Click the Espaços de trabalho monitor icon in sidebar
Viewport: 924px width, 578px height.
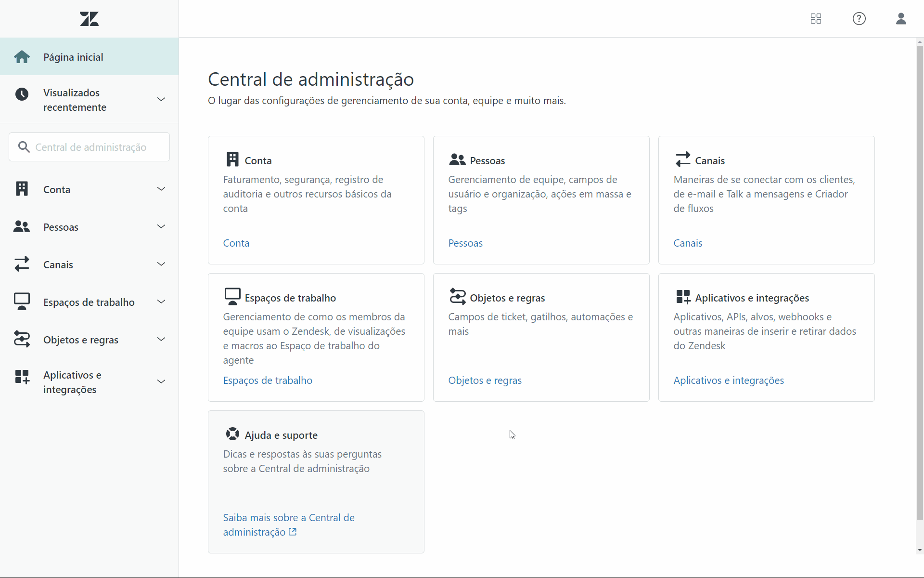coord(22,302)
